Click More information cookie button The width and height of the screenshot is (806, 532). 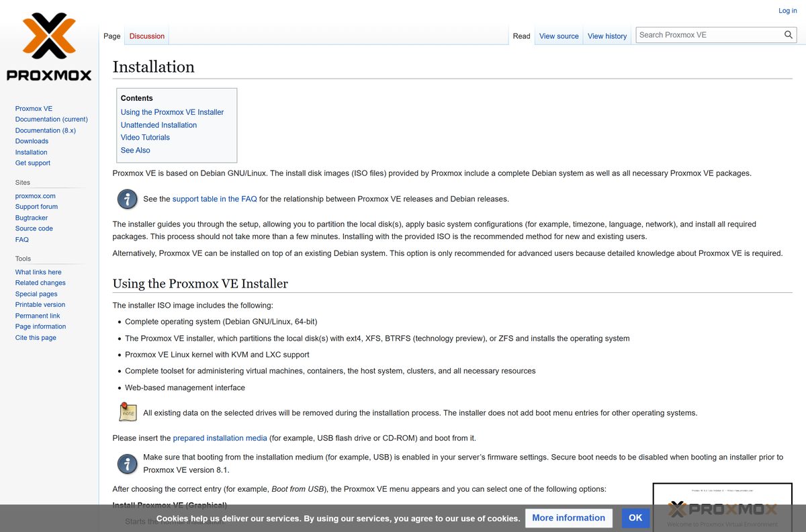[569, 518]
